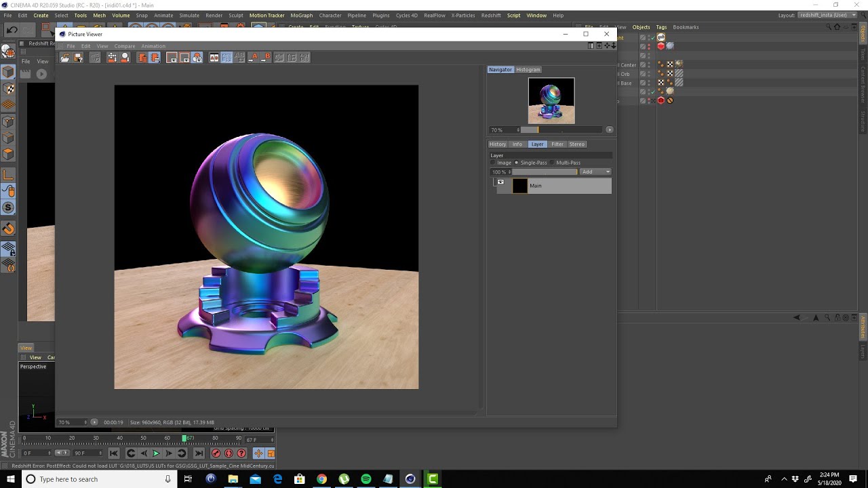Toggle visibility eye of Main layer
The height and width of the screenshot is (488, 868).
tap(500, 182)
